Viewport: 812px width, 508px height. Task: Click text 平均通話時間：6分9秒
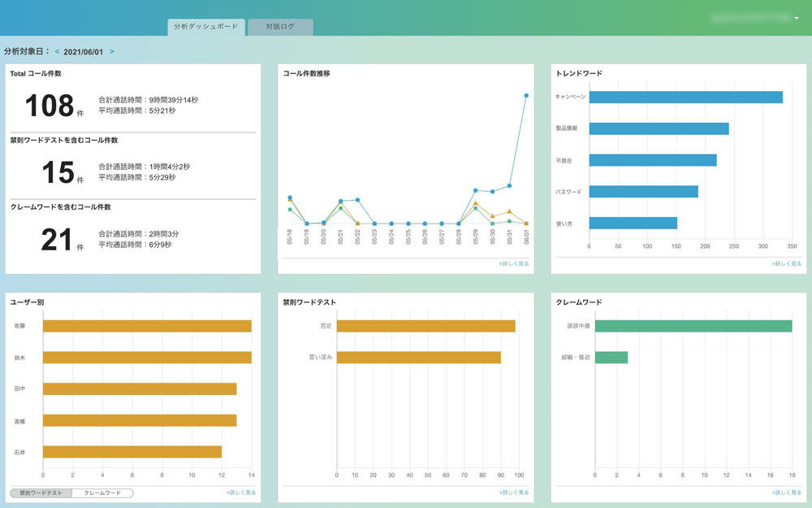135,245
